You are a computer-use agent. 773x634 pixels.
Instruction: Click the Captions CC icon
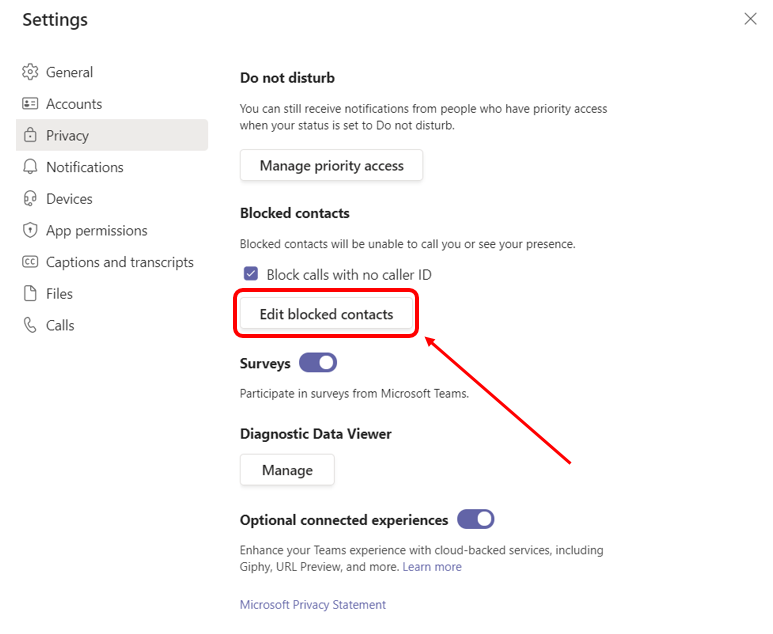30,262
